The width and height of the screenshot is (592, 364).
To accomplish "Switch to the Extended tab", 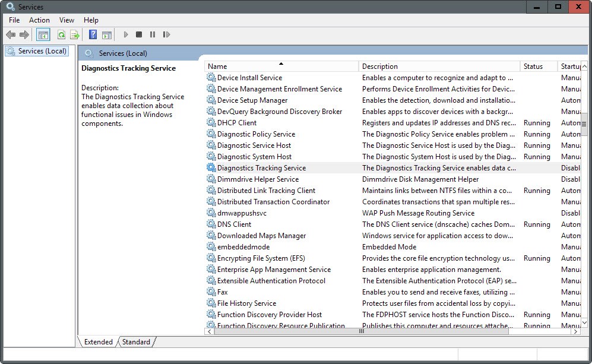I will [98, 341].
